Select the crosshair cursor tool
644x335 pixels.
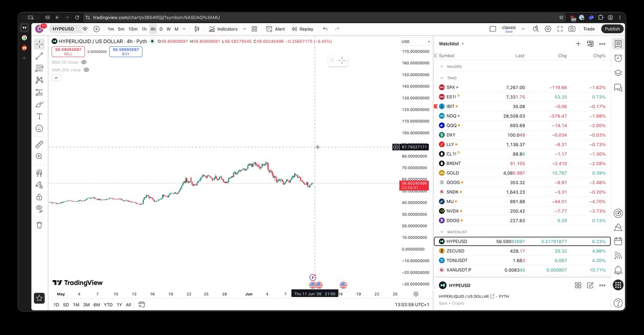click(x=39, y=44)
